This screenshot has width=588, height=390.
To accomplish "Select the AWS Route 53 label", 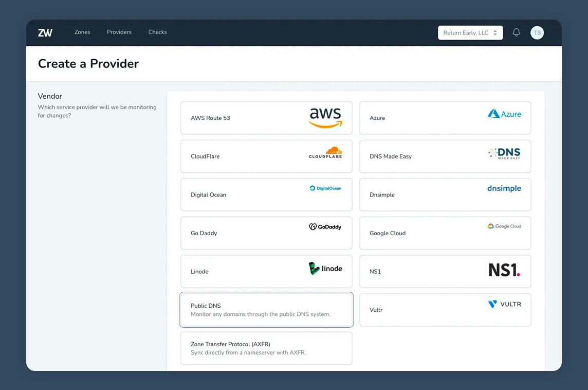I will tap(210, 118).
